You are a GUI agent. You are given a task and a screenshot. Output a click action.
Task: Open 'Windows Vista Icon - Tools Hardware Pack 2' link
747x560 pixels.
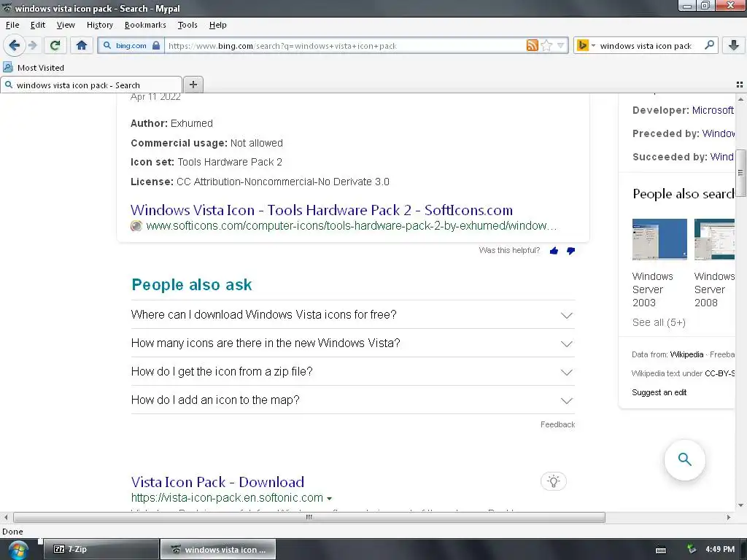tap(322, 210)
